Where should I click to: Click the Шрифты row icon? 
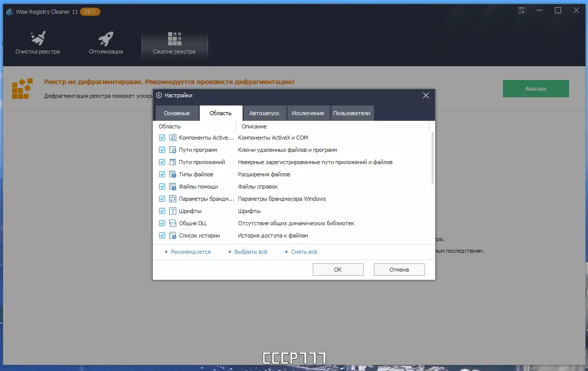coord(173,211)
